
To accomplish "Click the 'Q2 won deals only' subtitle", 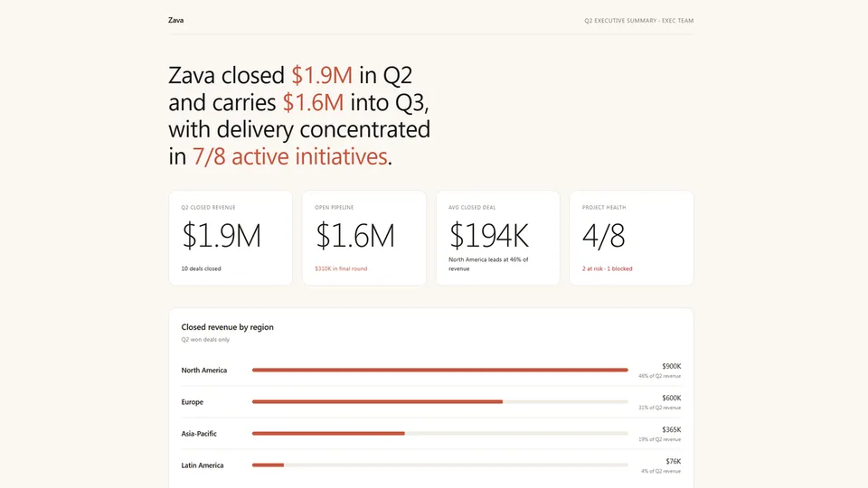I will [x=205, y=339].
